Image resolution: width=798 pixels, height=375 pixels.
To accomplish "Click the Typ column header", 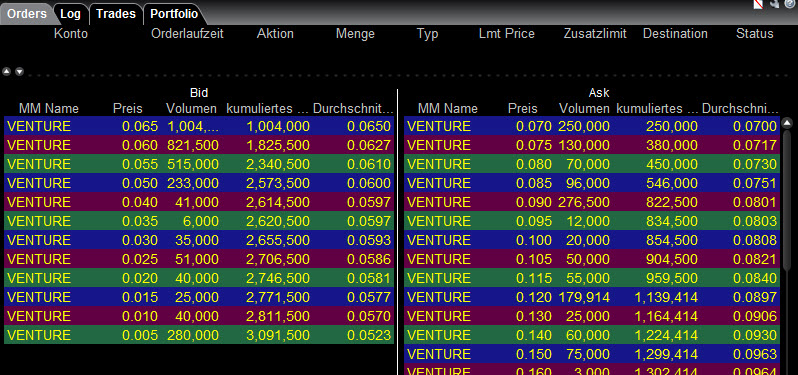I will [428, 34].
